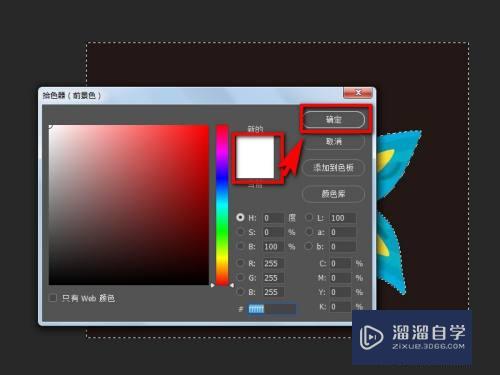Screen dimensions: 500x375
Task: Click the H degrees input field
Action: [x=273, y=218]
